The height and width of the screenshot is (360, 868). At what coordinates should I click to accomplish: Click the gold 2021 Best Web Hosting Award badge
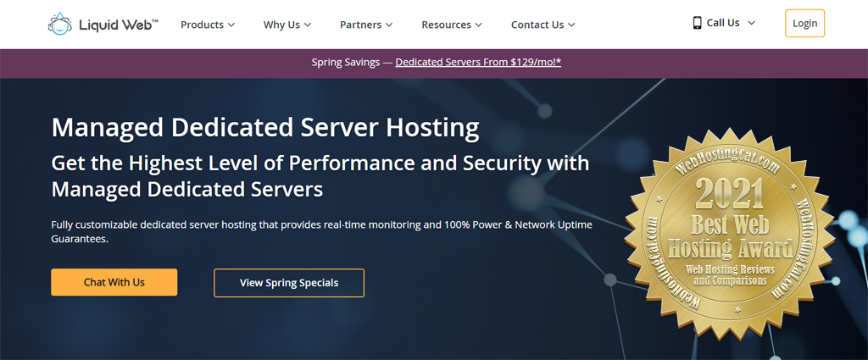[x=730, y=234]
